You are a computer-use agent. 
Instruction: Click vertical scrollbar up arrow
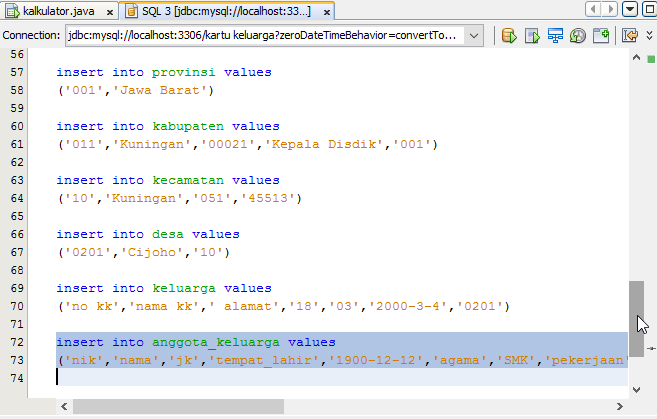[636, 58]
